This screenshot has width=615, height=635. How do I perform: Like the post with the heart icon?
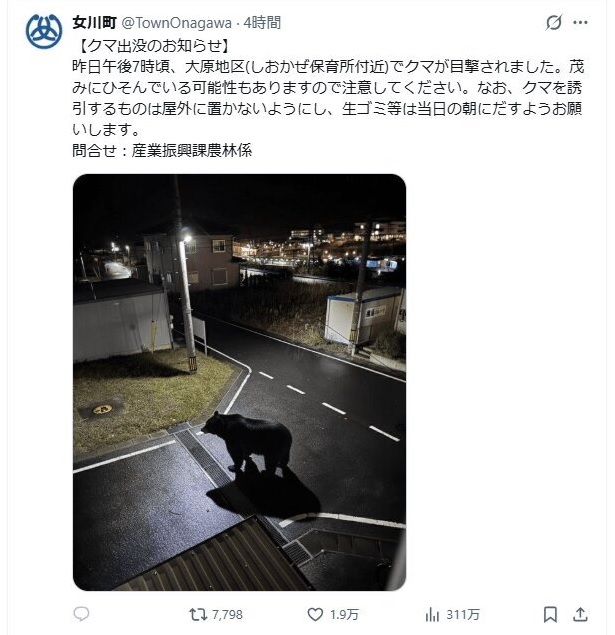tap(315, 614)
